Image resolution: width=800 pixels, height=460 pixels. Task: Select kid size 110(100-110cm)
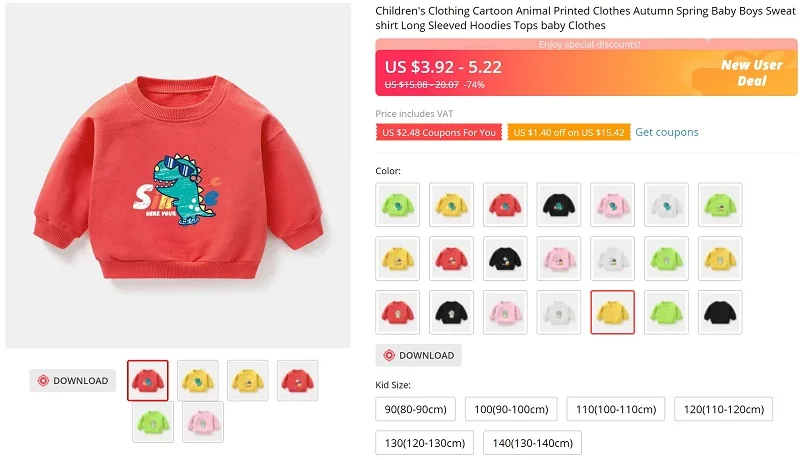point(616,409)
